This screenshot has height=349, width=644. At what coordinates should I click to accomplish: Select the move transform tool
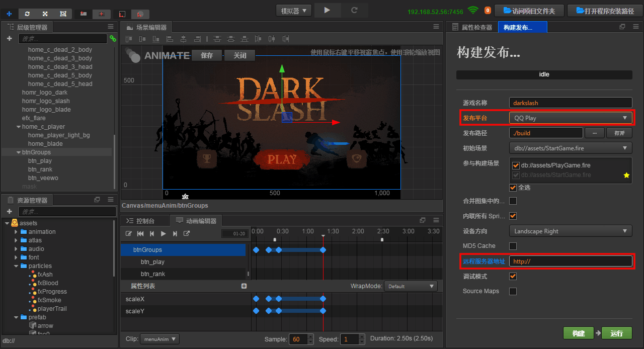click(9, 14)
